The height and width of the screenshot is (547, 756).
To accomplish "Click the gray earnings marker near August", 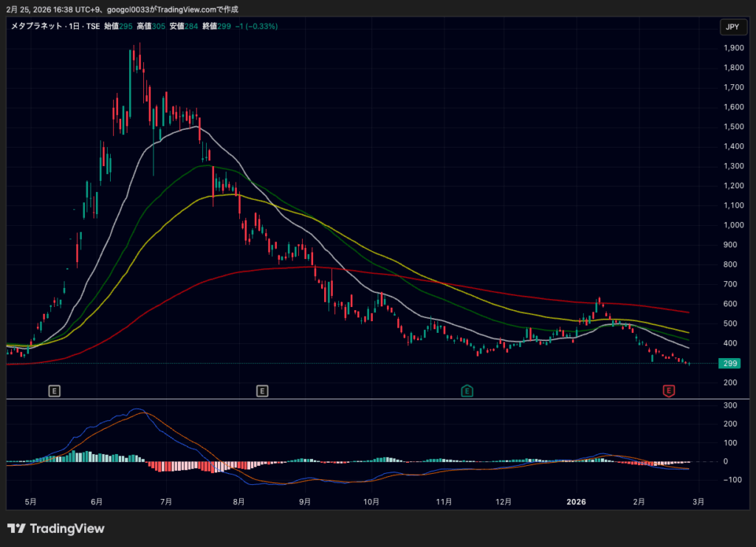I will [x=261, y=390].
